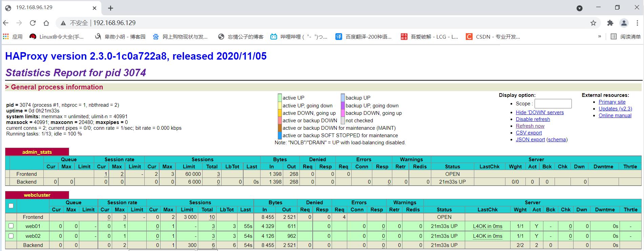This screenshot has height=251, width=644.
Task: Open the browser home page
Action: tap(46, 23)
